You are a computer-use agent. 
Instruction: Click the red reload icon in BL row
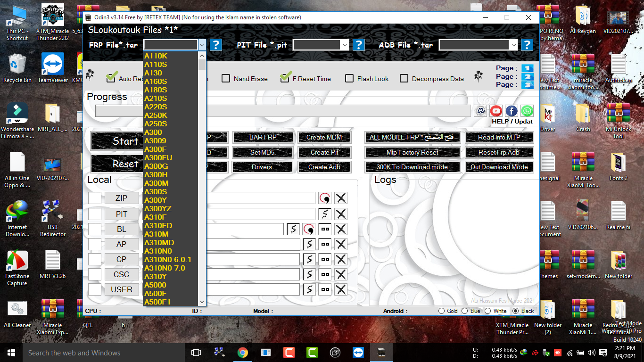click(309, 229)
